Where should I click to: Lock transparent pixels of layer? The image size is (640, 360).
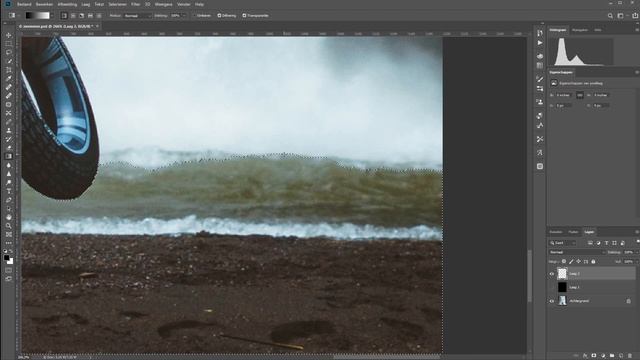click(564, 262)
